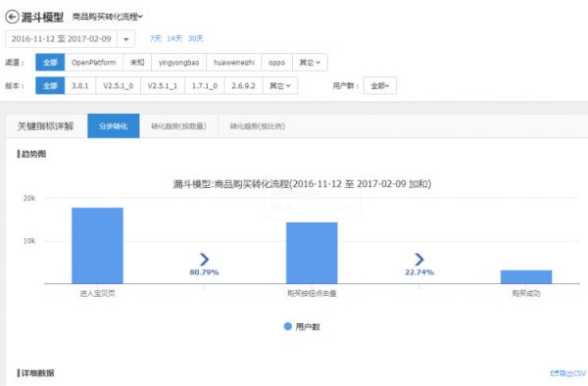The height and width of the screenshot is (386, 588).
Task: Click the 关键指标详解 label
Action: point(45,126)
